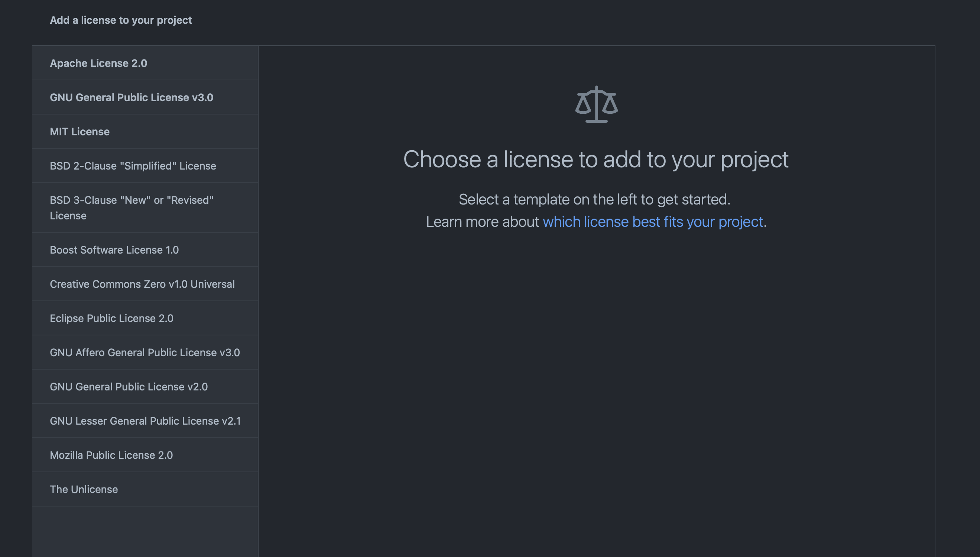
Task: Pick GNU Affero General Public License v3.0
Action: [145, 352]
